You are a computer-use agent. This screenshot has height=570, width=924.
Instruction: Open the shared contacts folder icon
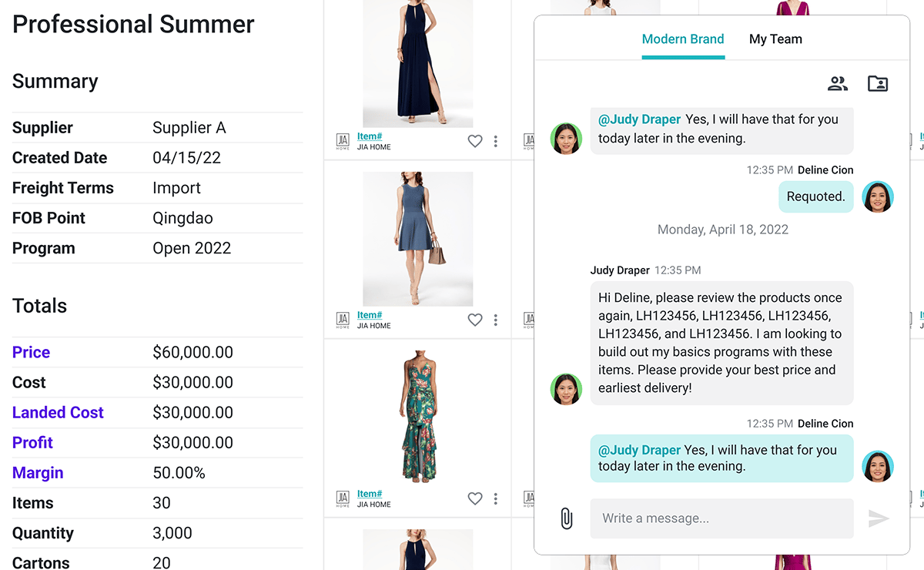pyautogui.click(x=877, y=84)
